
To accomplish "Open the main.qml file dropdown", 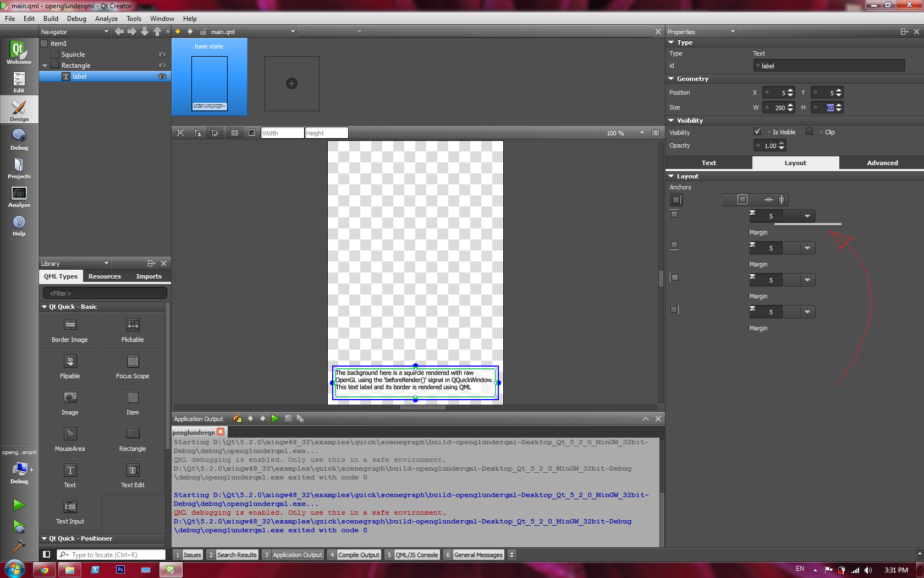I will pos(293,32).
